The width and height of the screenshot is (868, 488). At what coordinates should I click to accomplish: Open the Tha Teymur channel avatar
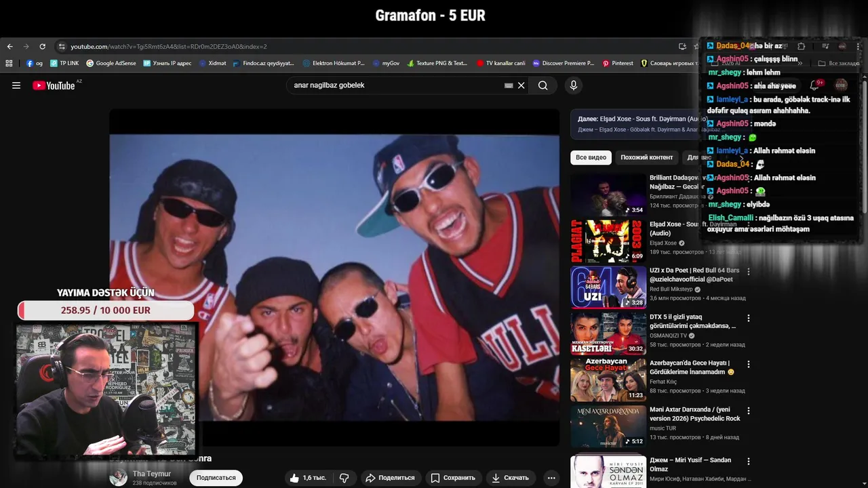point(119,478)
